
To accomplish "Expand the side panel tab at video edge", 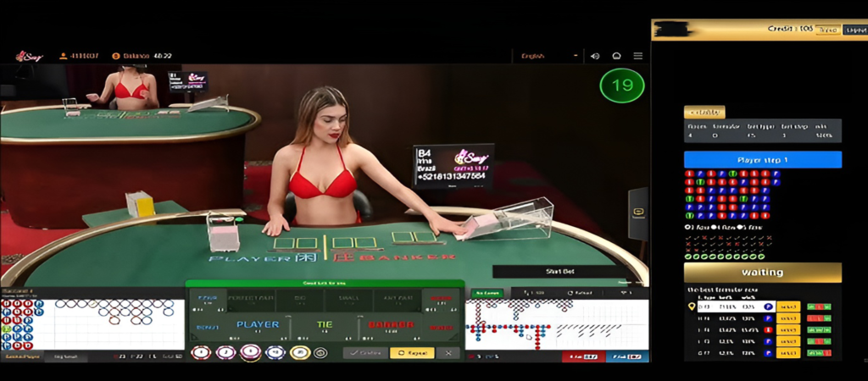I will pyautogui.click(x=638, y=209).
